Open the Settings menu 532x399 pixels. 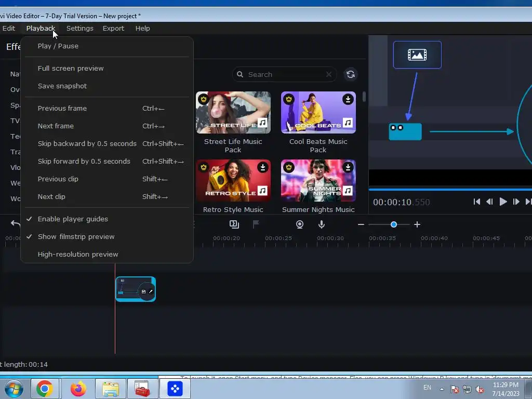[79, 29]
